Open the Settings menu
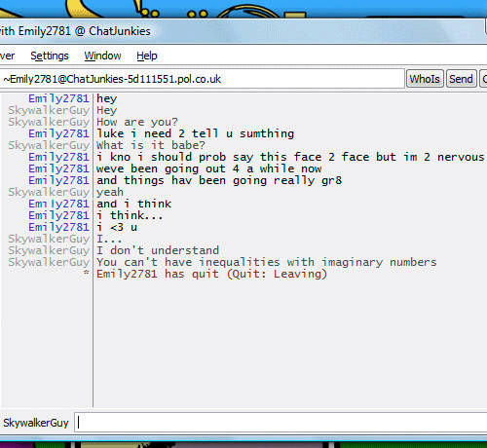 pyautogui.click(x=50, y=56)
